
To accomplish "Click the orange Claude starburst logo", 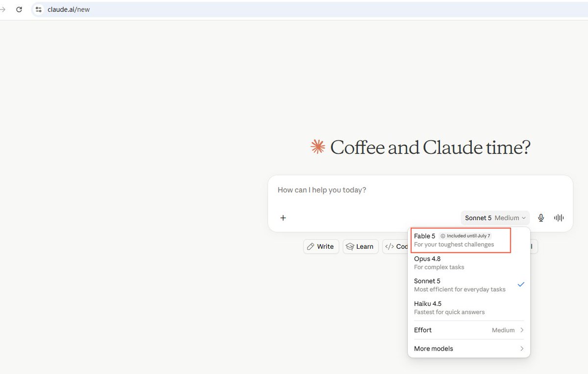I will tap(318, 147).
